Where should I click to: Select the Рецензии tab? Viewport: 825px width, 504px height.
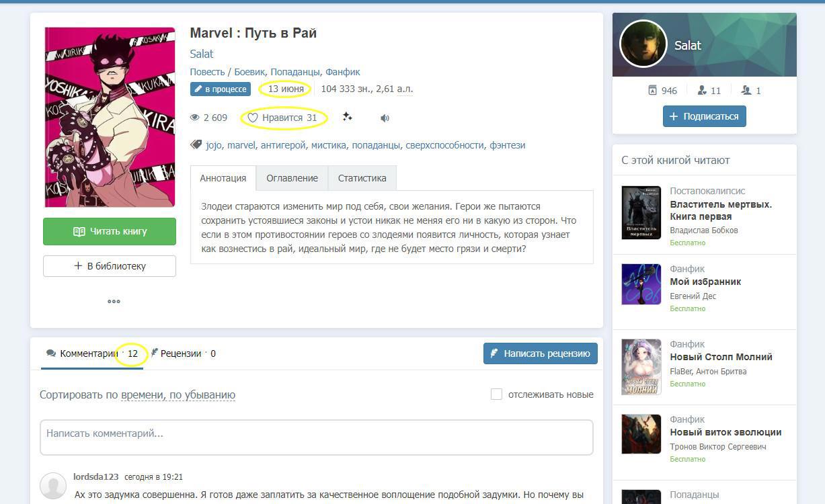coord(184,353)
